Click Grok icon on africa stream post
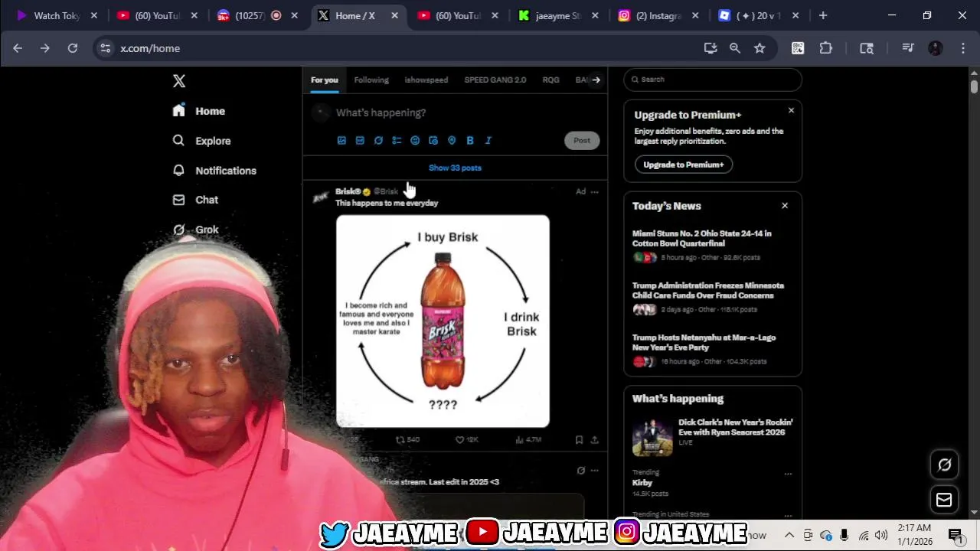 tap(580, 471)
